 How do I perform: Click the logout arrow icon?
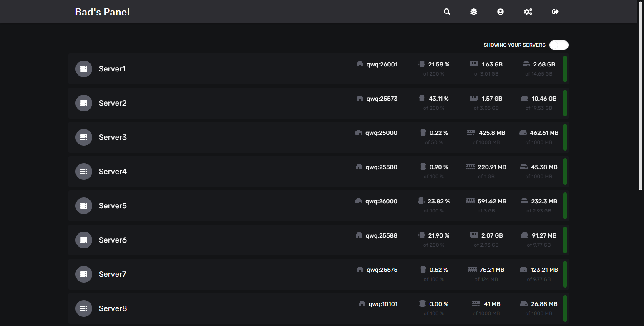point(555,12)
